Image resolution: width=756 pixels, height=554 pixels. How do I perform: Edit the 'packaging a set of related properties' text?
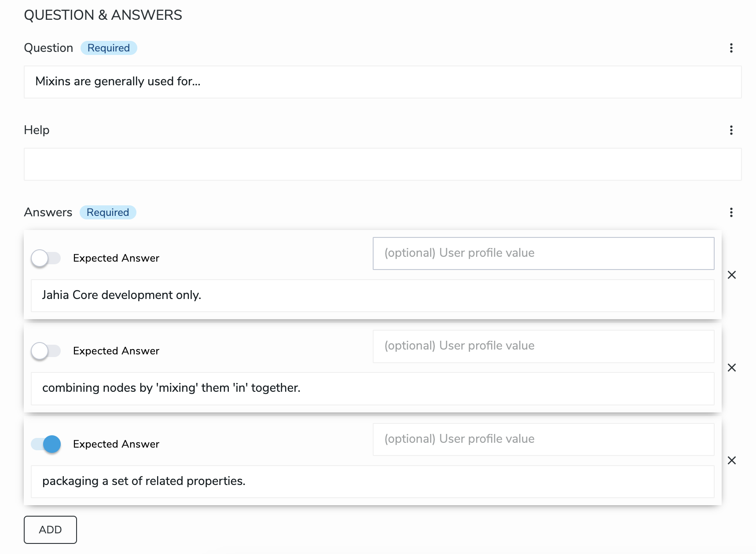point(372,481)
